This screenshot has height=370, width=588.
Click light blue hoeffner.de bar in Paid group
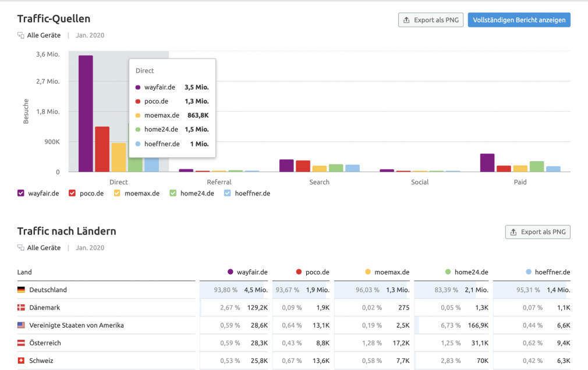click(x=553, y=169)
